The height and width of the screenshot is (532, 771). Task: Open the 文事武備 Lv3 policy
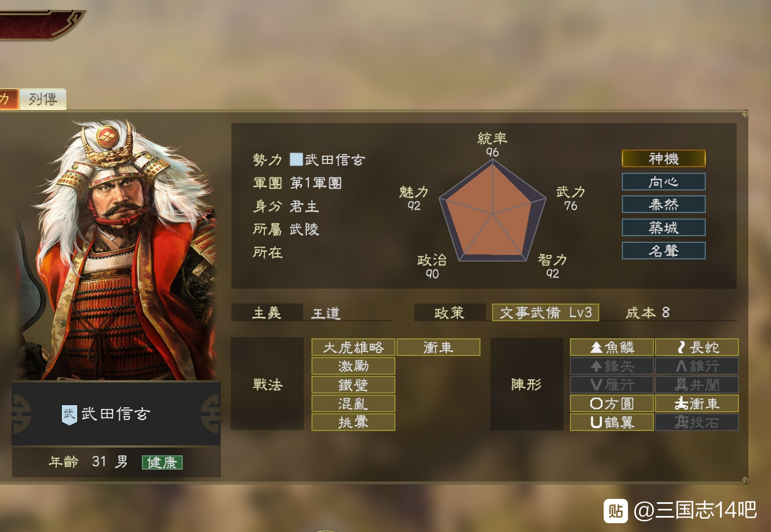(546, 313)
